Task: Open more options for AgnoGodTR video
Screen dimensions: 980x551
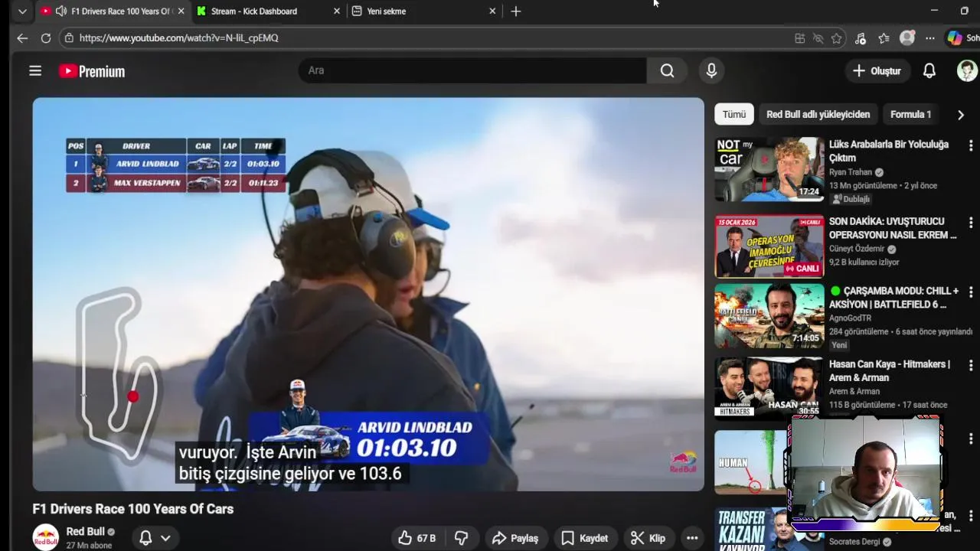Action: tap(971, 292)
